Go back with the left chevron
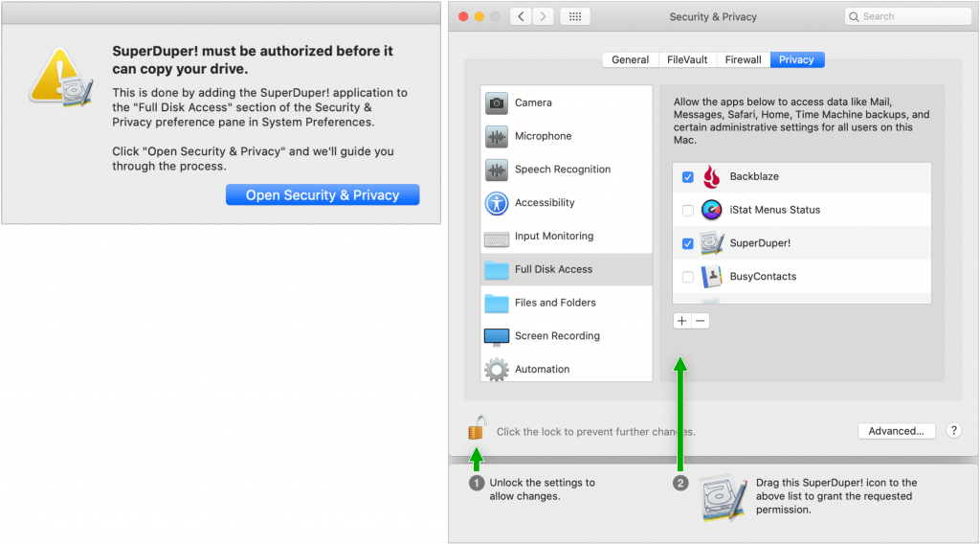 (x=521, y=17)
